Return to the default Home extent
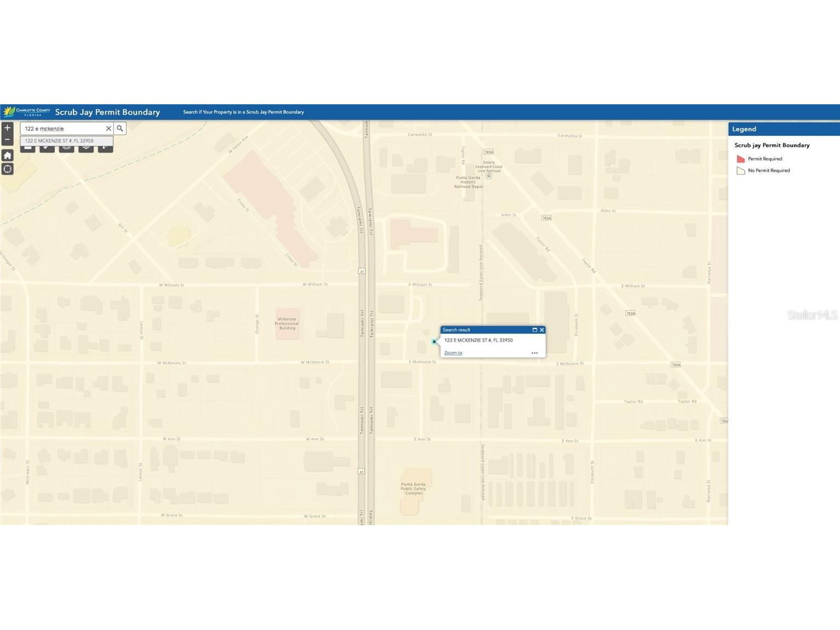840x630 pixels. click(x=7, y=155)
